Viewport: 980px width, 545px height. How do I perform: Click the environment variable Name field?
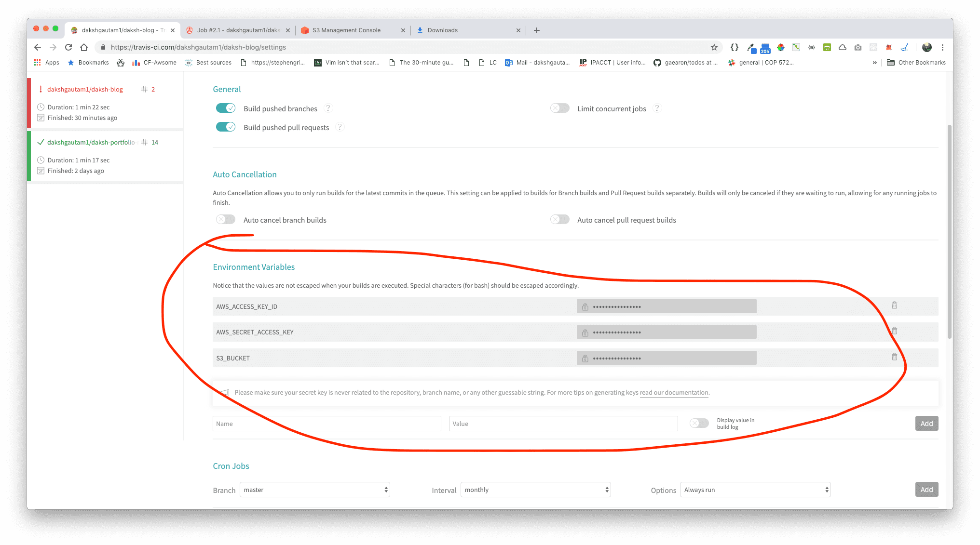pos(327,424)
